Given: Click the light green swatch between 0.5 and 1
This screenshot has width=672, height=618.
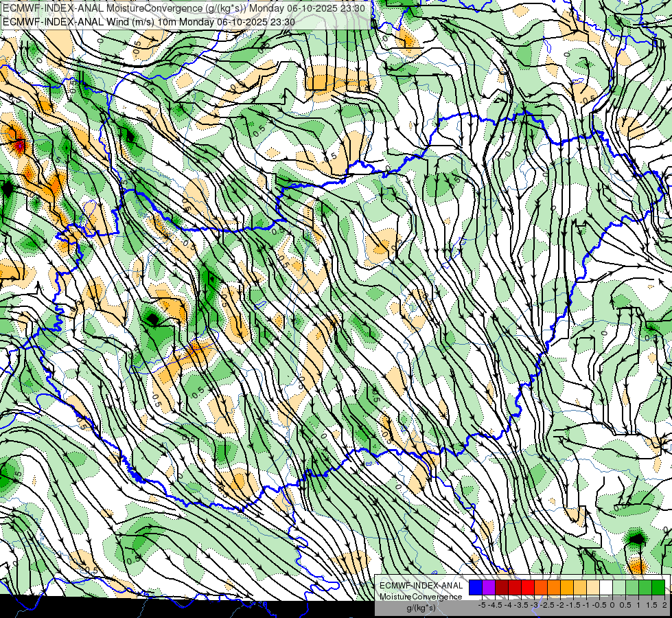Looking at the screenshot, I should point(632,588).
